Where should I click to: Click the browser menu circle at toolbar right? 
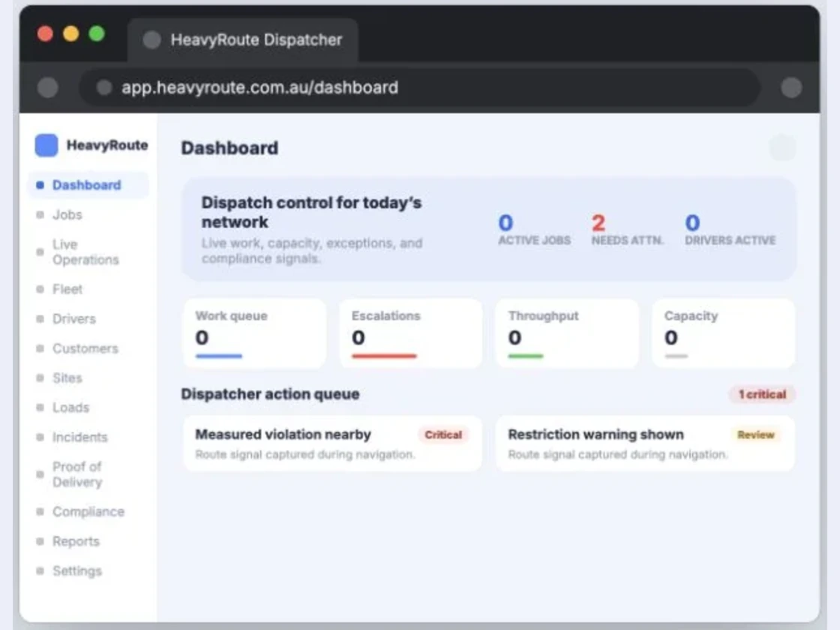click(791, 87)
